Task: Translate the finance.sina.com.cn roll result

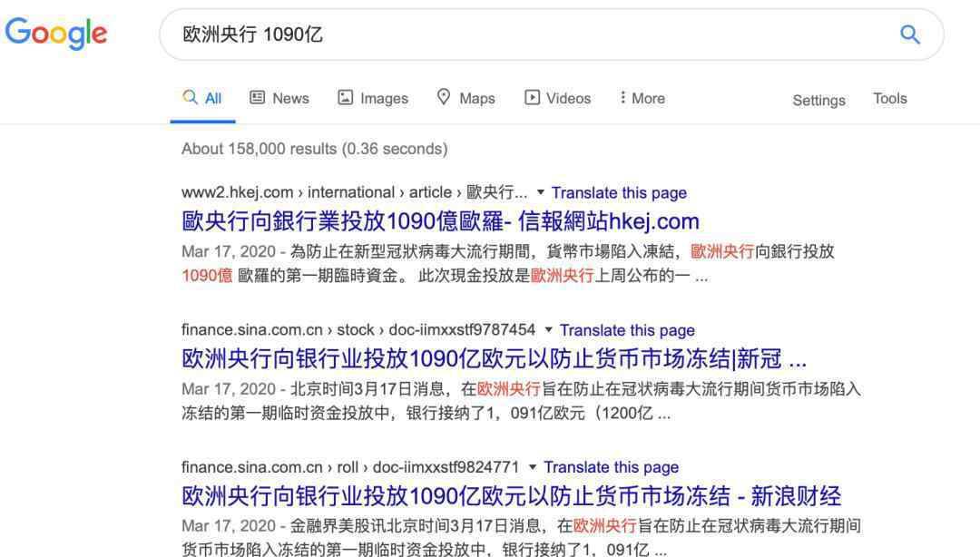Action: point(611,467)
